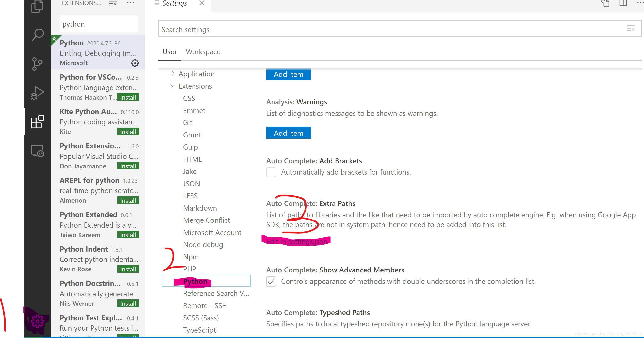Open Node debug settings
The height and width of the screenshot is (338, 644).
[x=203, y=244]
